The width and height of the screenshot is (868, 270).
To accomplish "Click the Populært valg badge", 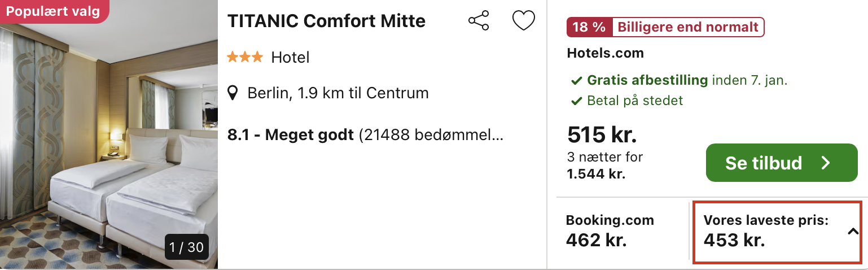I will [x=53, y=11].
